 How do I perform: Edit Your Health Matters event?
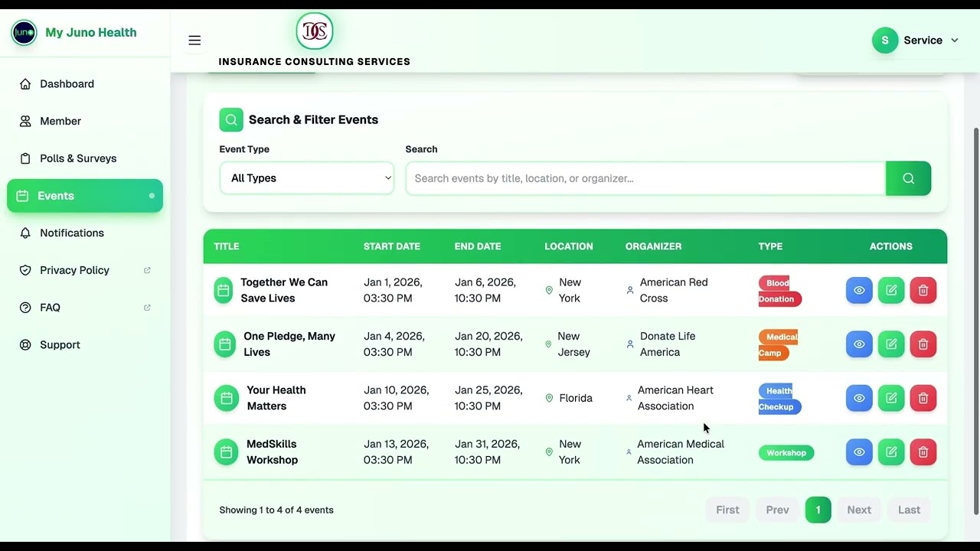click(891, 398)
